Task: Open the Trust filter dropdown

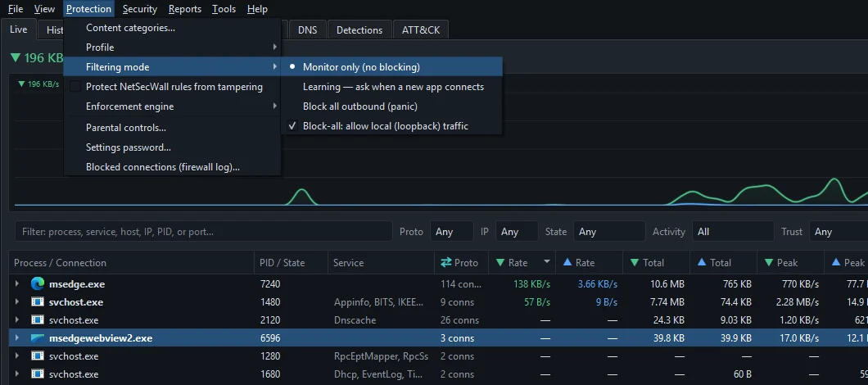Action: 839,232
